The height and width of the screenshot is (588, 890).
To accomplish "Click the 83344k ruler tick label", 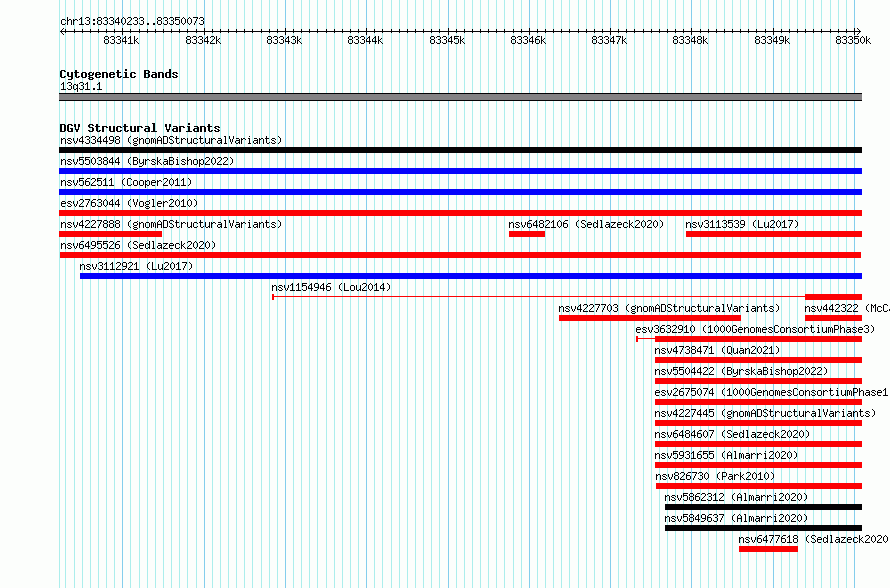I will pyautogui.click(x=366, y=40).
